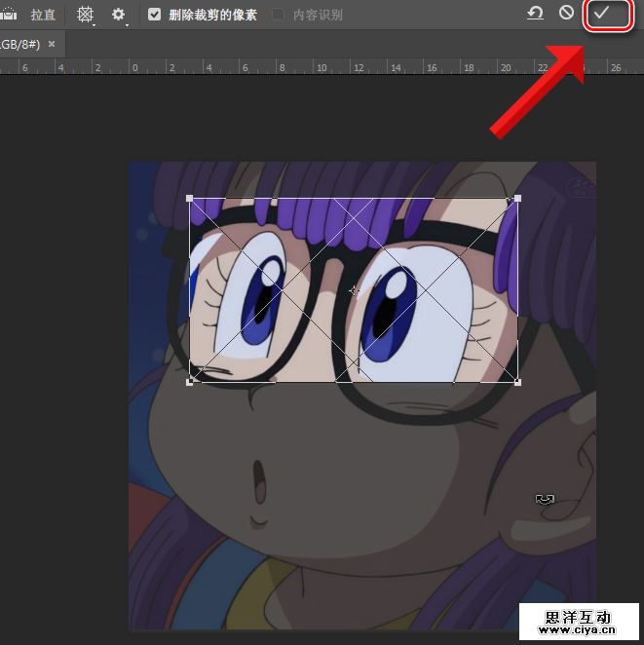Image resolution: width=644 pixels, height=645 pixels.
Task: Click the bottom-right crop corner handle
Action: click(x=517, y=381)
